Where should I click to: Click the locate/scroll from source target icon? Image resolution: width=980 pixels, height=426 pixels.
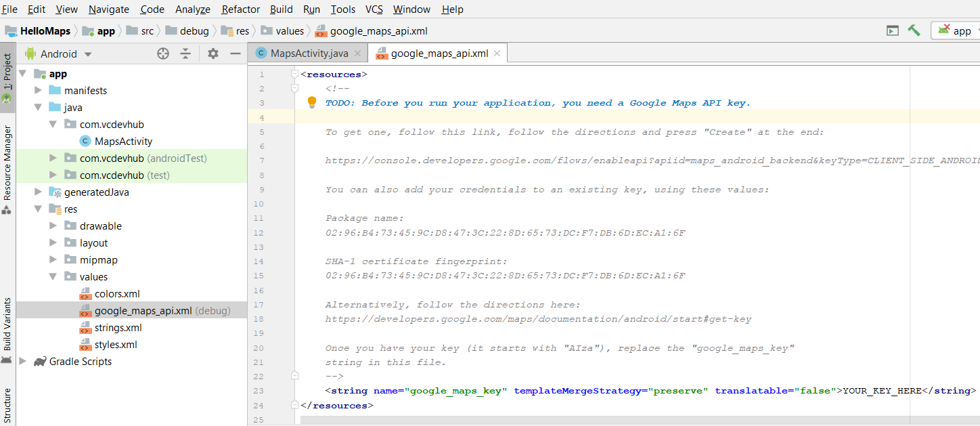click(x=163, y=54)
